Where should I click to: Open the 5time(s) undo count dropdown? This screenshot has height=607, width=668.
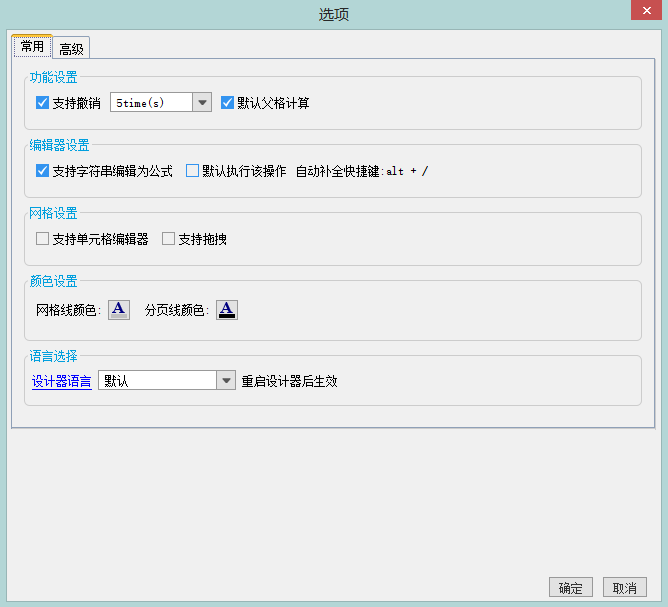[202, 103]
